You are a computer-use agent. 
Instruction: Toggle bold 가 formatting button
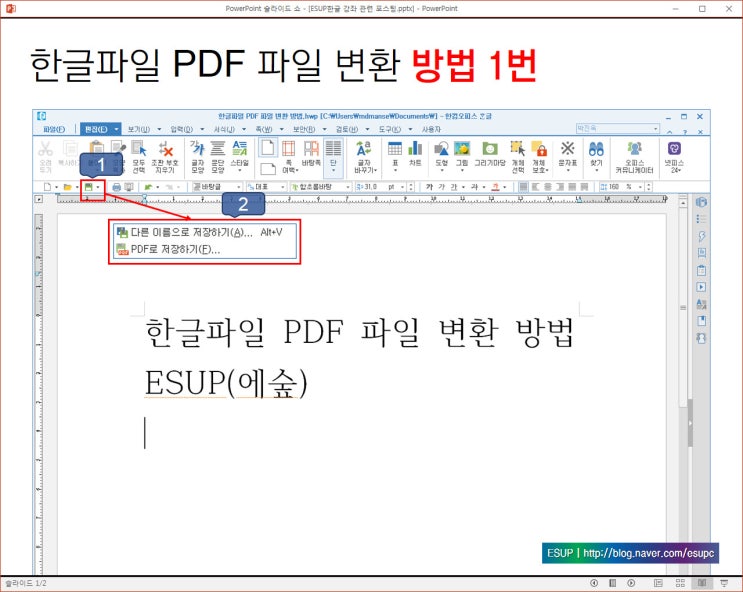429,187
